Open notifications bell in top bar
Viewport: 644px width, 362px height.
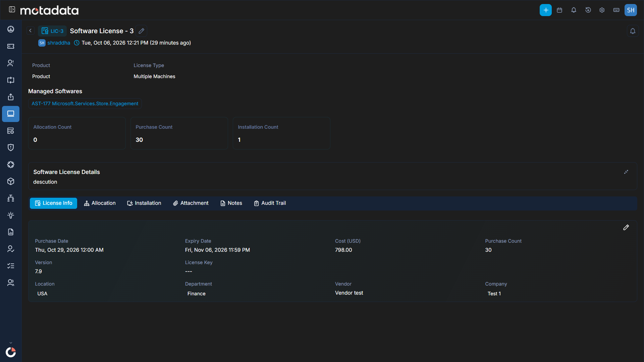coord(574,10)
